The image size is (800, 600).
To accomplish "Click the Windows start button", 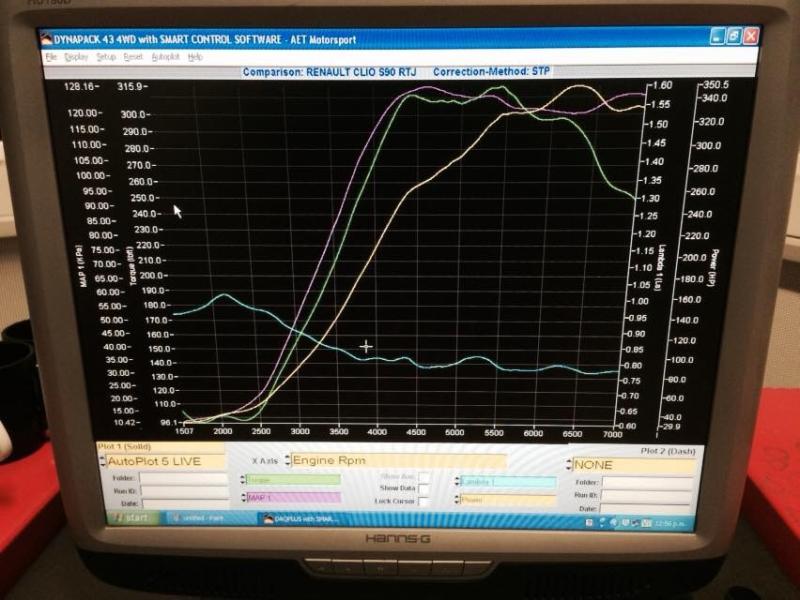I will coord(133,517).
